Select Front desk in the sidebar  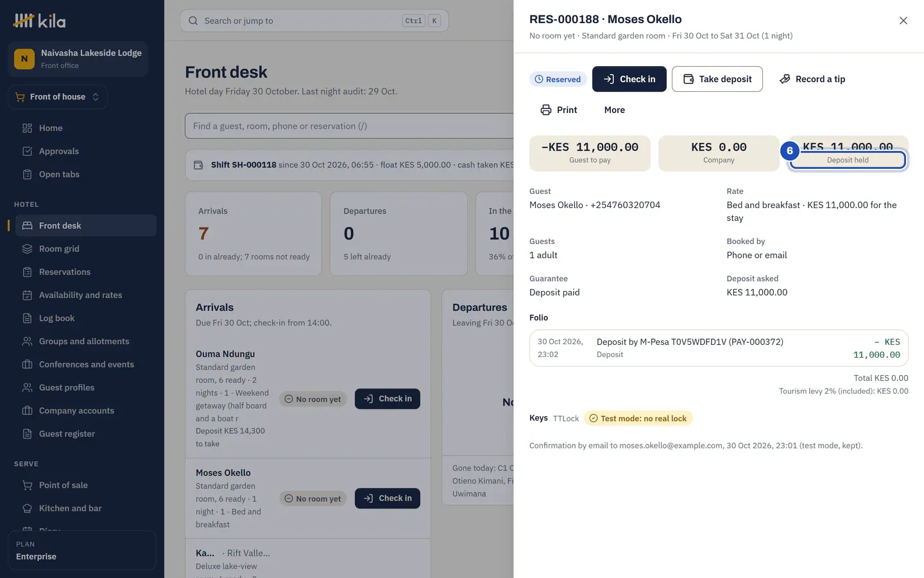[x=86, y=225]
